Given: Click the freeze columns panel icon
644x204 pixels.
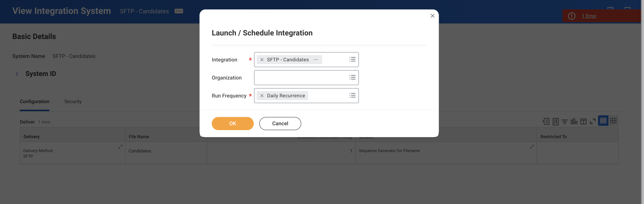Looking at the screenshot, I should 583,121.
